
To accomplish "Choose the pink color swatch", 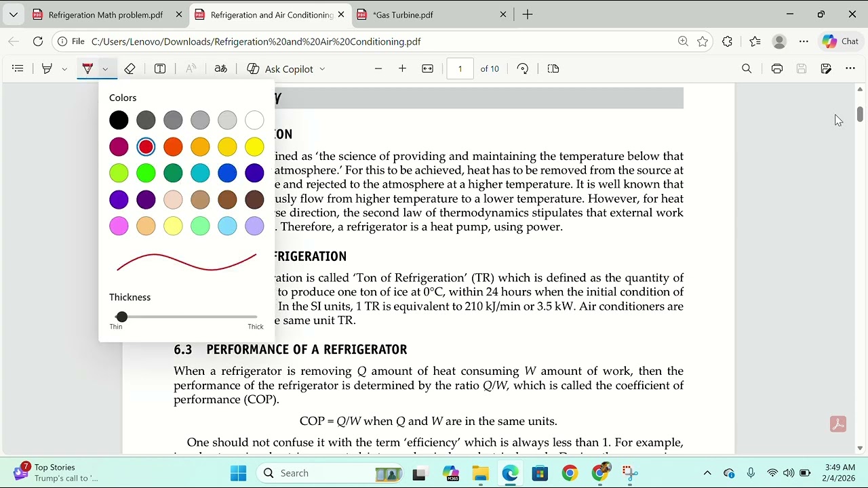I will [119, 226].
